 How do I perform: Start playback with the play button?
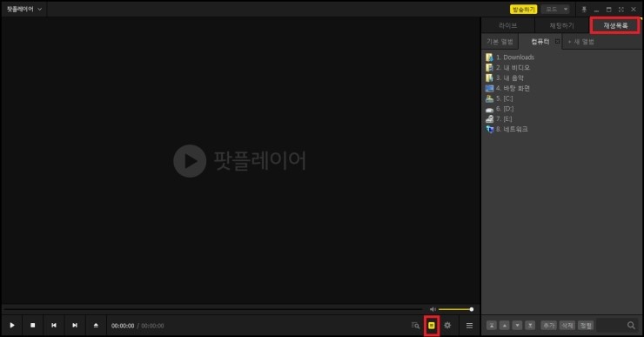coord(12,325)
